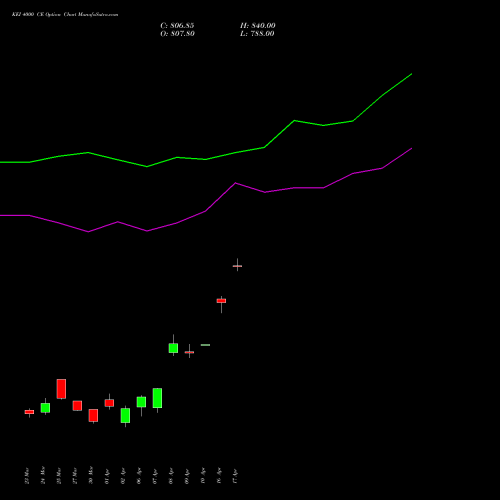Screen dimensions: 500x500
Task: Select the 23 Mar date label
Action: point(27,476)
